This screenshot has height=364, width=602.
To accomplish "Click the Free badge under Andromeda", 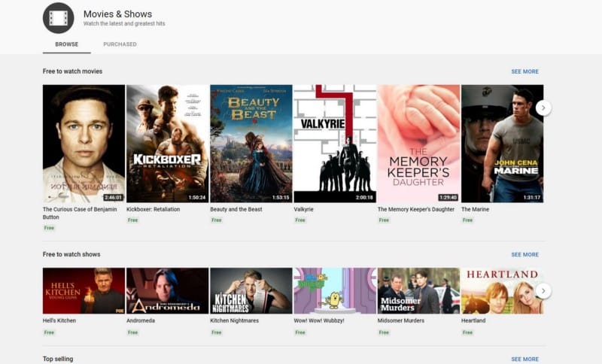I will [x=133, y=332].
